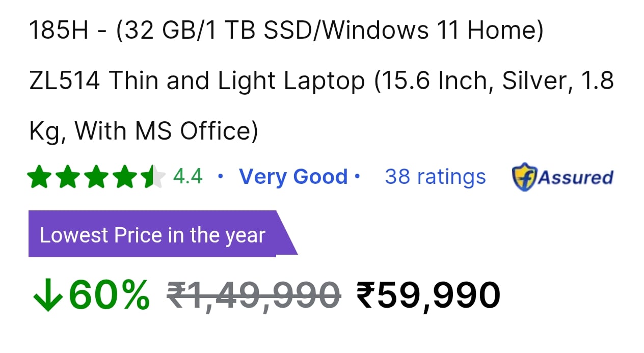This screenshot has width=644, height=353.
Task: Open the Flipkart Assured shield badge
Action: pyautogui.click(x=525, y=177)
